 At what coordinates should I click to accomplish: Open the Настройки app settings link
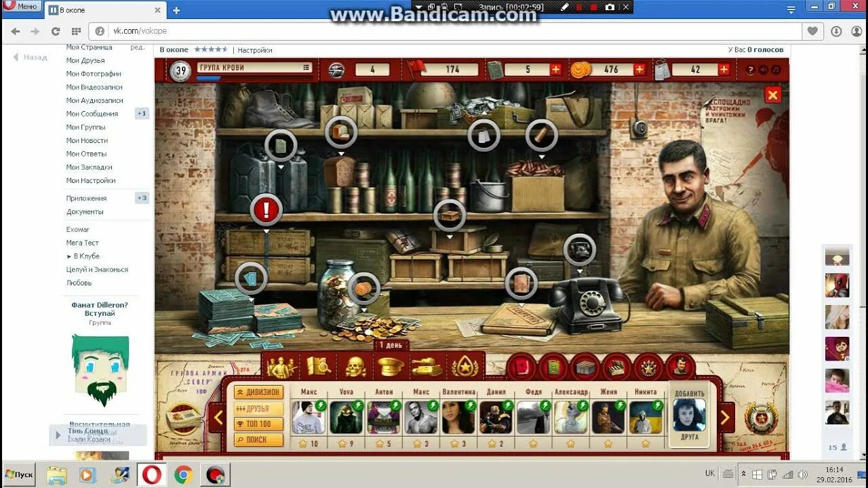point(255,50)
